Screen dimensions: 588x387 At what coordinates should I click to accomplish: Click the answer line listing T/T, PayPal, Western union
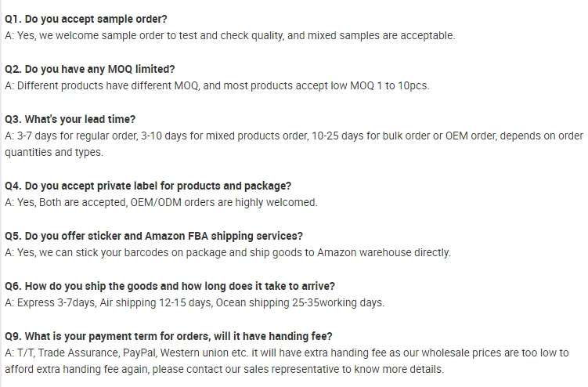[287, 353]
